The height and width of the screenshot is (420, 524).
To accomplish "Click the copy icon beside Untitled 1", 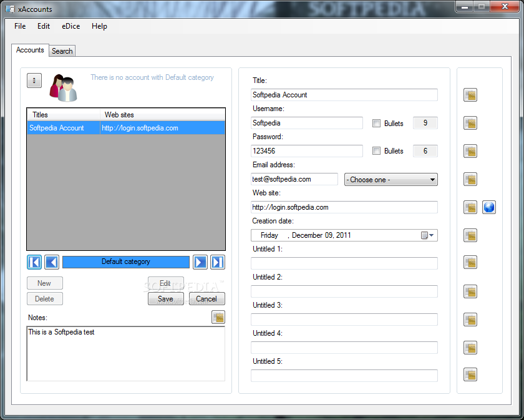I will click(x=470, y=262).
